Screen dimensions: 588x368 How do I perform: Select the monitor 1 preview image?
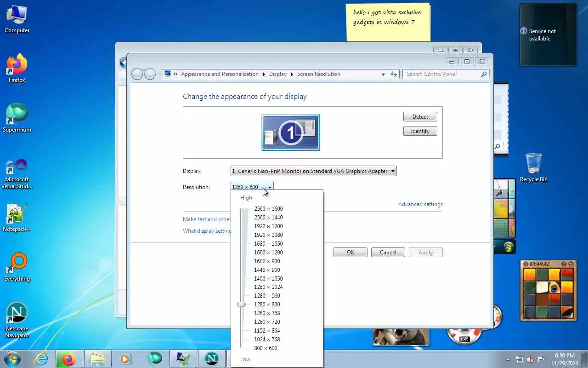pos(291,132)
